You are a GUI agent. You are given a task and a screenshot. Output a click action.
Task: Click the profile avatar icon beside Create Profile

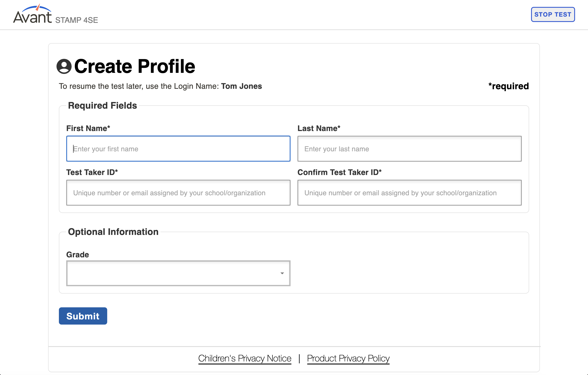point(64,66)
